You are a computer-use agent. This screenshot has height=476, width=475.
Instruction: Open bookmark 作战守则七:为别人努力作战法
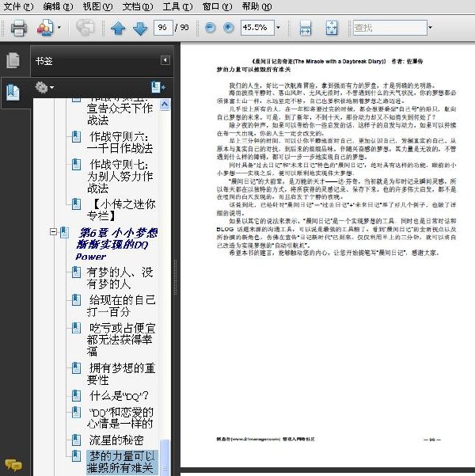point(120,176)
